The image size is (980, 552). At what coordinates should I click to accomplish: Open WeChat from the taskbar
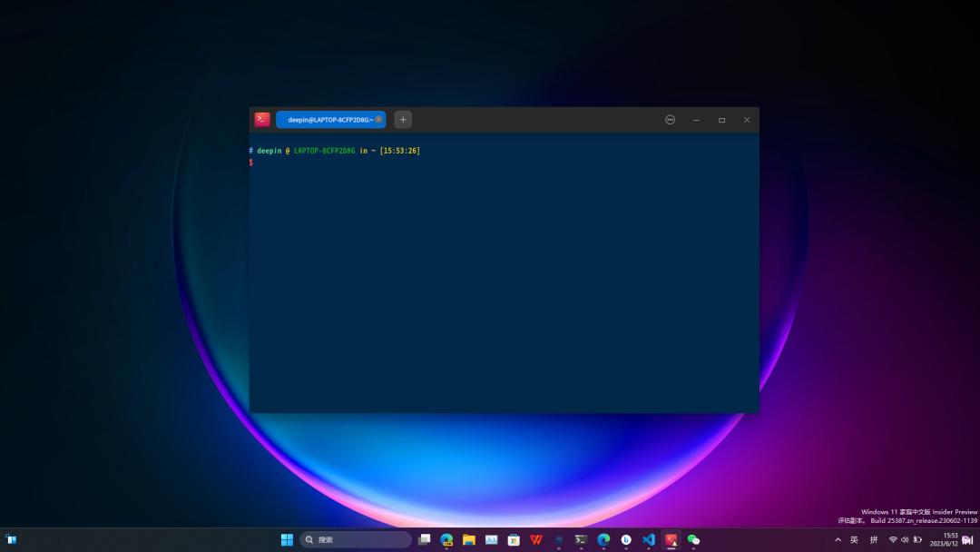pyautogui.click(x=693, y=538)
